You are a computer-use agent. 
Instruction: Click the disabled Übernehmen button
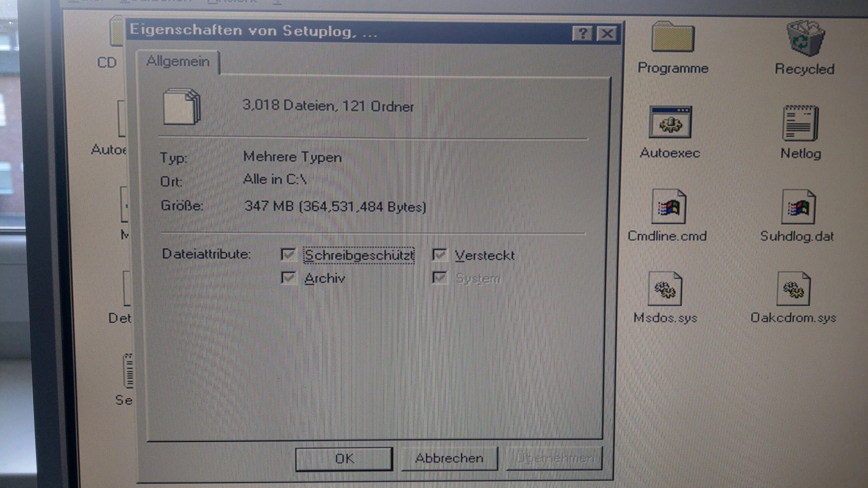point(555,458)
